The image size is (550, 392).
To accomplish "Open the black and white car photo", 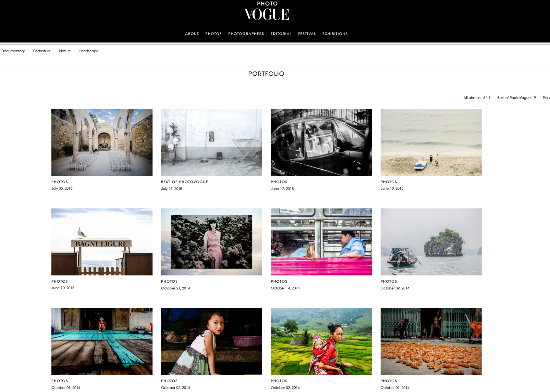I will pos(321,142).
